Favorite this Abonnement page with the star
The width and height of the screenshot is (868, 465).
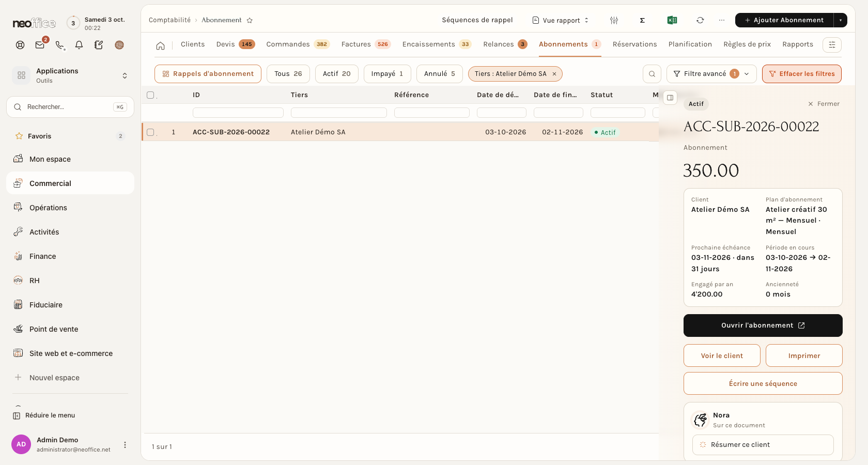(250, 20)
